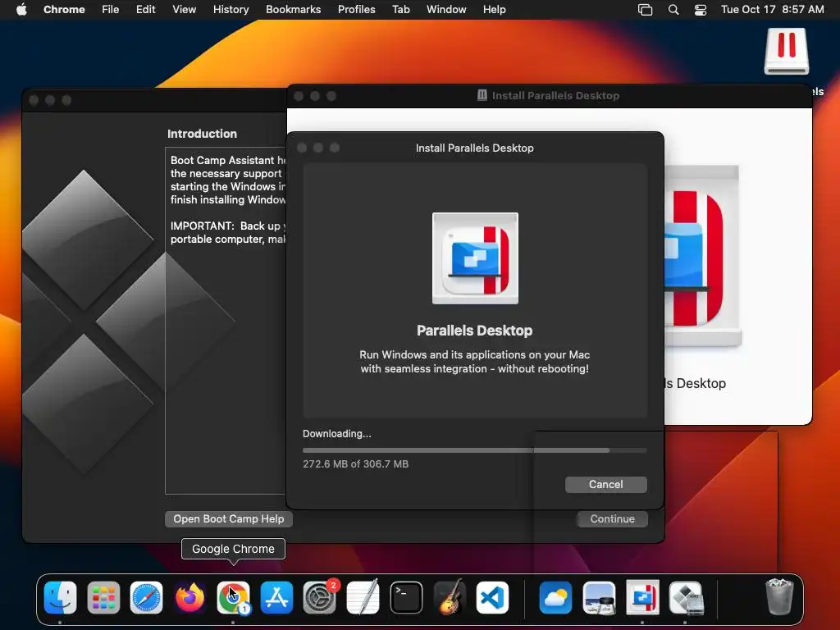The height and width of the screenshot is (630, 840).
Task: Open System Settings with badge in Dock
Action: [320, 597]
